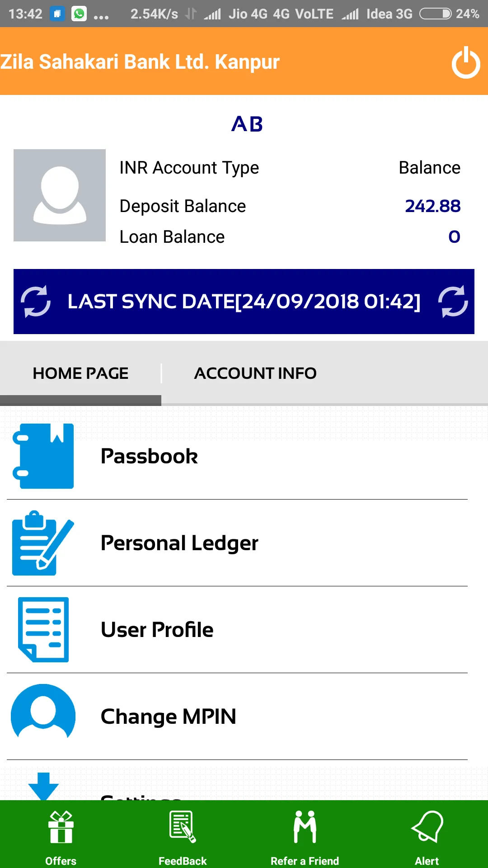Viewport: 488px width, 868px height.
Task: Tap the Refer a Friend icon
Action: [x=305, y=827]
